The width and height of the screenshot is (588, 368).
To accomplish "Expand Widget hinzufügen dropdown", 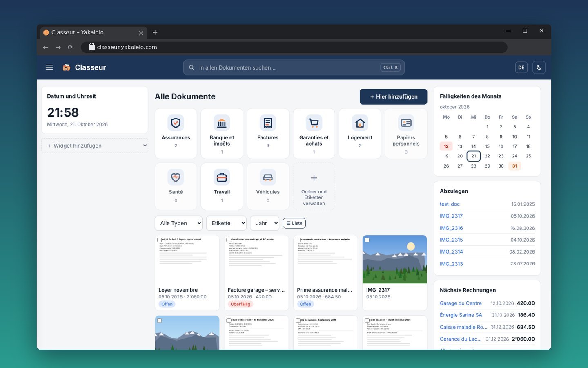I will (95, 146).
